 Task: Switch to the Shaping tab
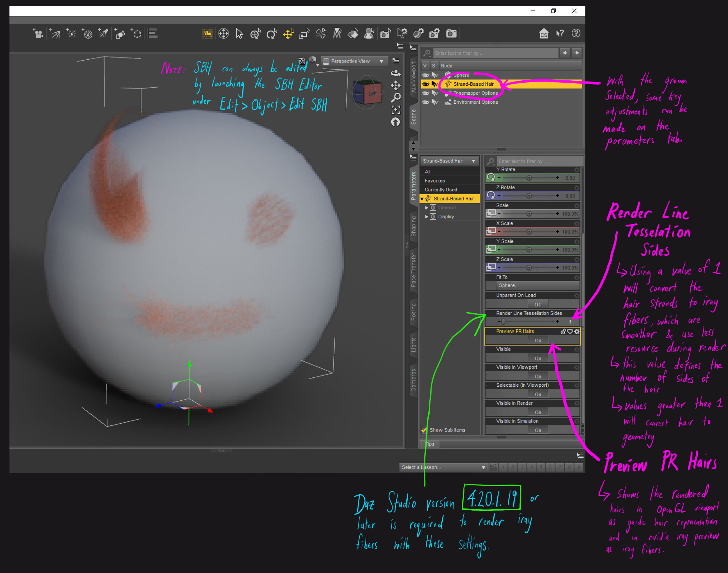(x=414, y=226)
